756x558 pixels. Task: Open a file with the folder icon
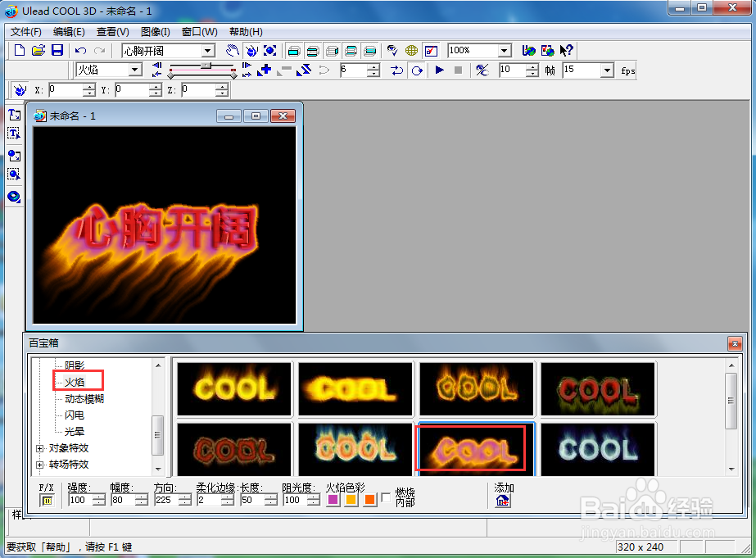pyautogui.click(x=38, y=50)
